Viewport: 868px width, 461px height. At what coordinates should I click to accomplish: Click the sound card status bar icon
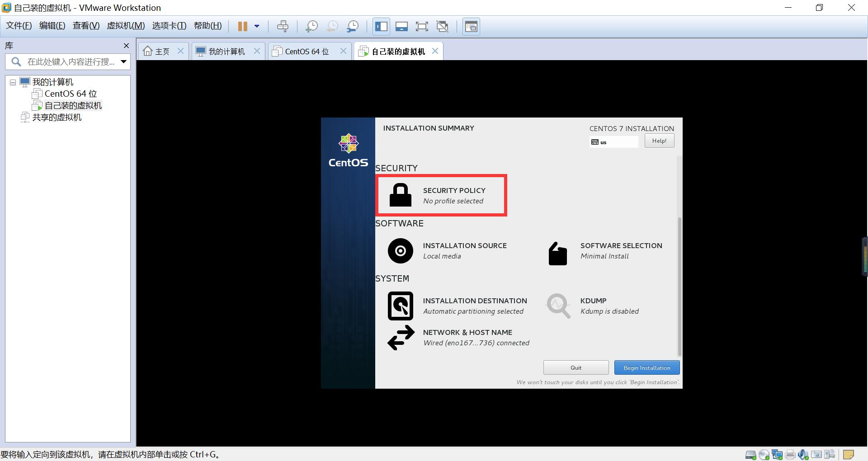pos(803,455)
